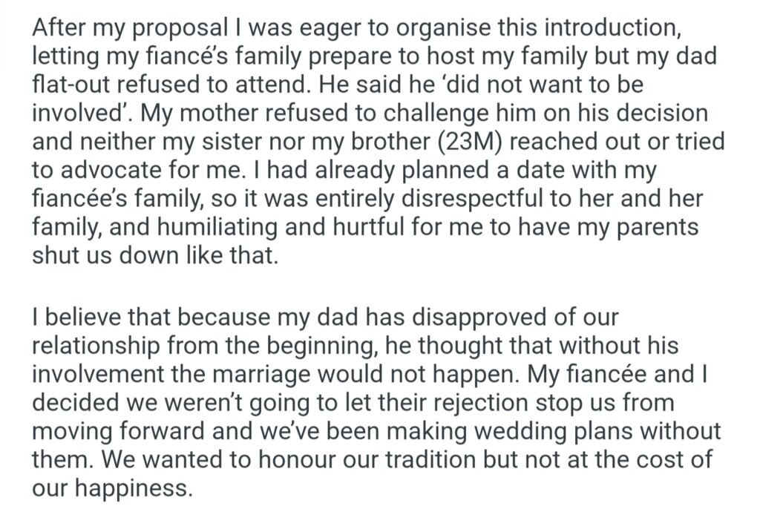Click the word "honour"
The height and width of the screenshot is (532, 760).
[x=296, y=458]
